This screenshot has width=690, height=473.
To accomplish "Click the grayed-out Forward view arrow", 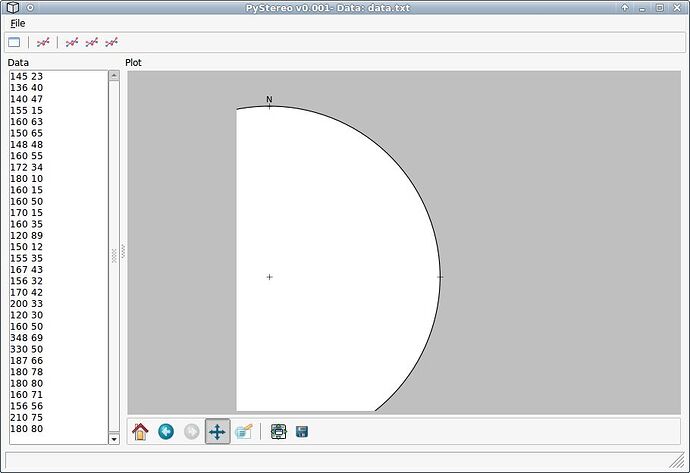I will pyautogui.click(x=191, y=432).
